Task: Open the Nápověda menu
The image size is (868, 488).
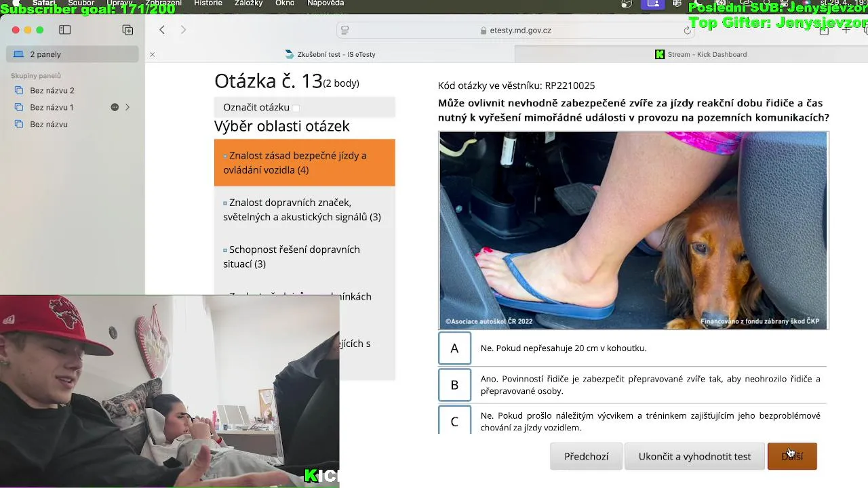Action: pyautogui.click(x=325, y=3)
